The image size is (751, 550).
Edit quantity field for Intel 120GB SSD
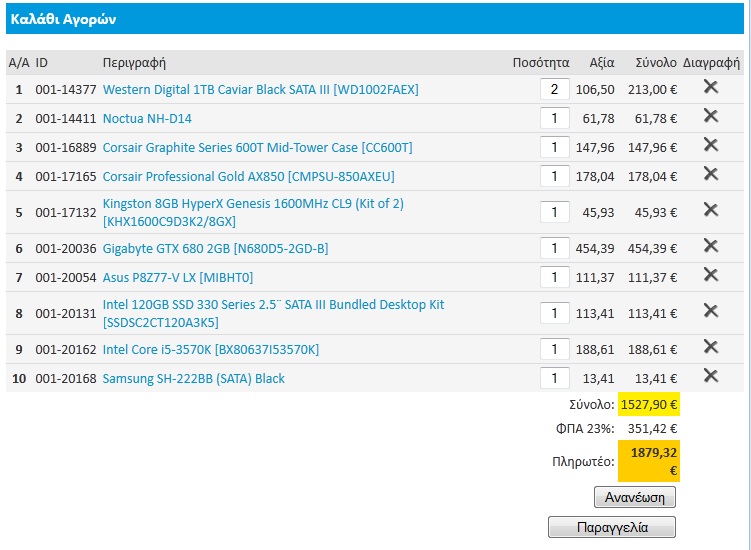point(555,313)
